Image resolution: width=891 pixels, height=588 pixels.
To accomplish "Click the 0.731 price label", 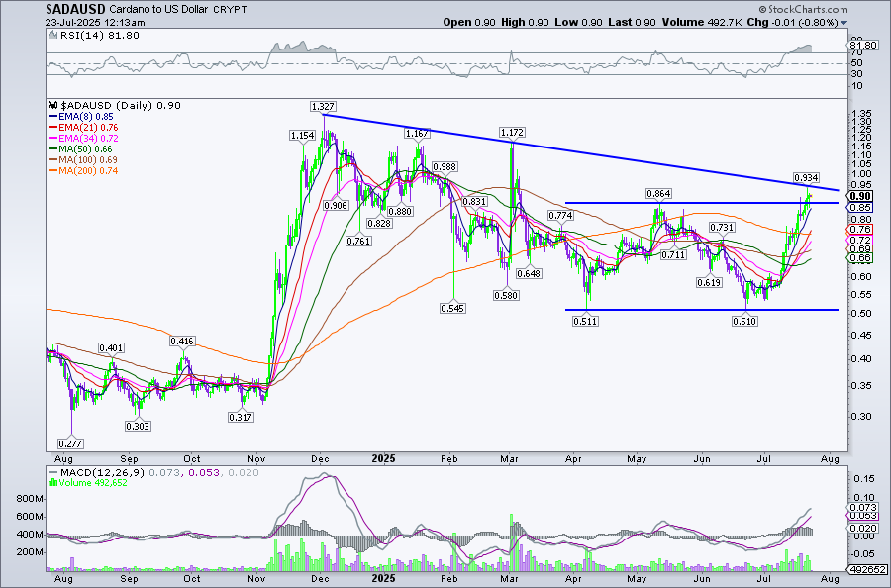I will 722,228.
